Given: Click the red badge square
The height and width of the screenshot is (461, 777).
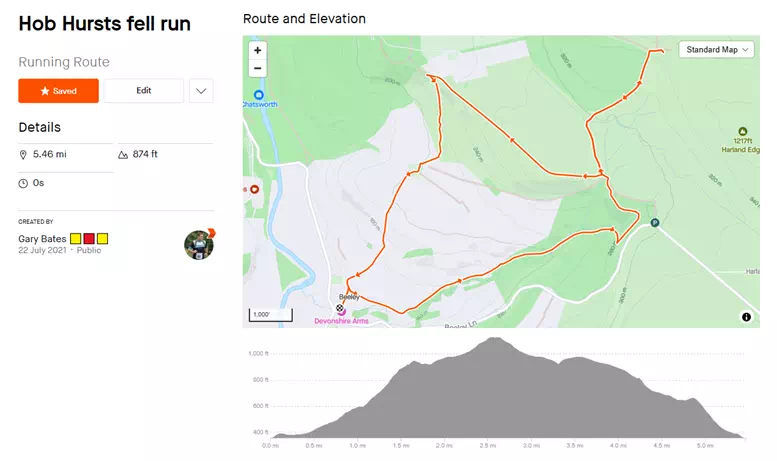Looking at the screenshot, I should point(89,239).
